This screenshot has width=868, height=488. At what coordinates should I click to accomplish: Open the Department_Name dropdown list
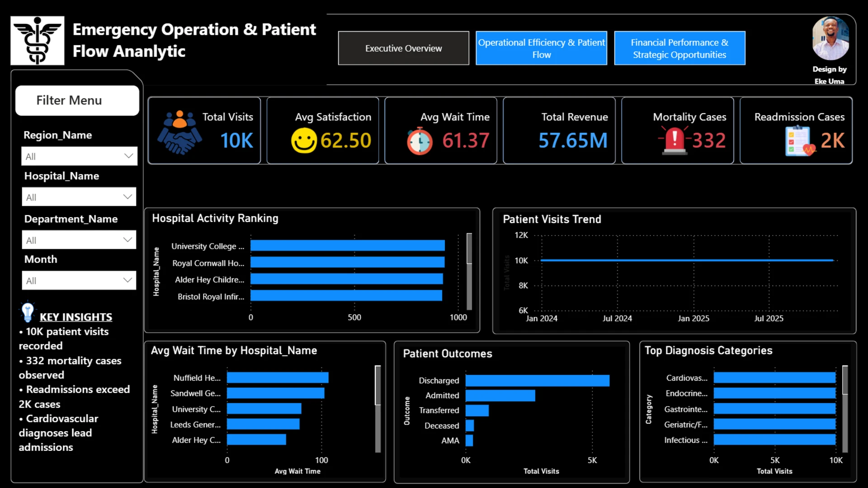[x=79, y=240]
